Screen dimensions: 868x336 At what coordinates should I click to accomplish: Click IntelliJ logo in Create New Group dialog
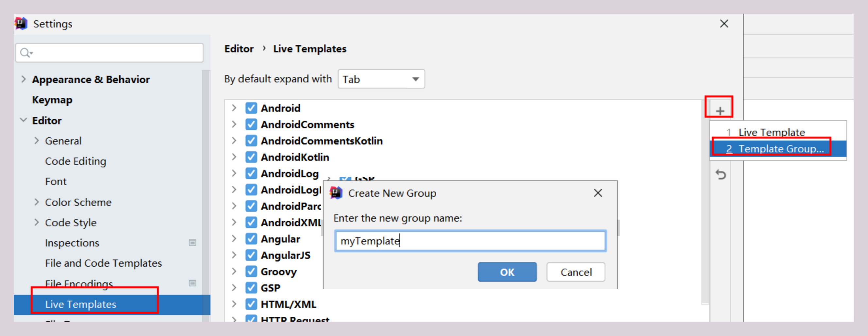(336, 193)
